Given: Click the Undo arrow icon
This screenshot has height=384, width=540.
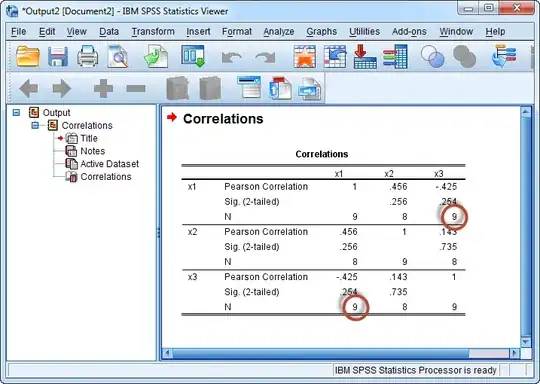Looking at the screenshot, I should pyautogui.click(x=231, y=58).
